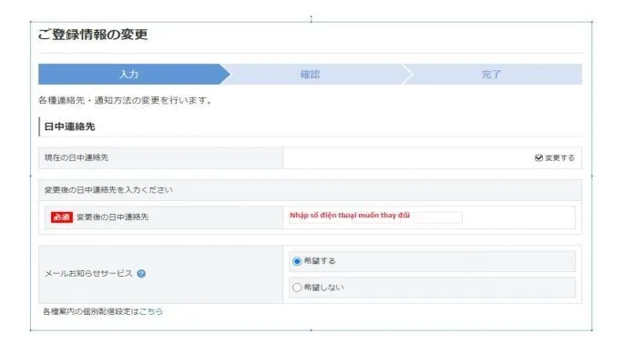The image size is (625, 364).
Task: Click the 完了 step tab
Action: [491, 74]
